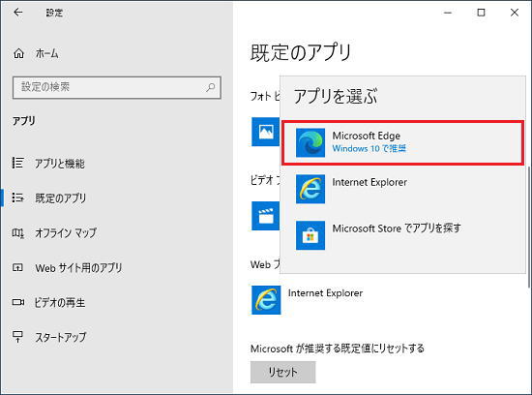
Task: Open オフライン マップ settings page
Action: pyautogui.click(x=54, y=233)
